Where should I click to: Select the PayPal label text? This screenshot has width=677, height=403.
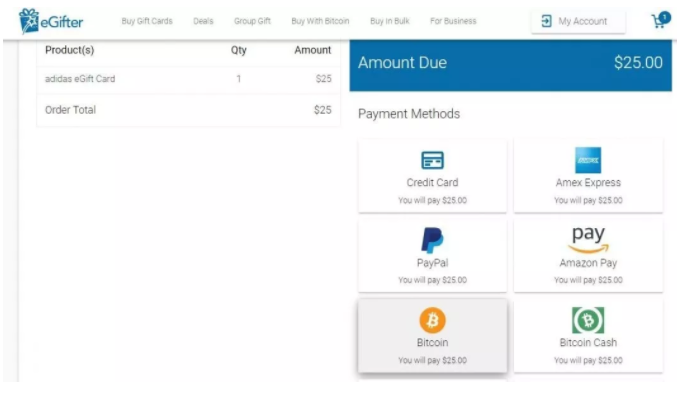pos(432,263)
